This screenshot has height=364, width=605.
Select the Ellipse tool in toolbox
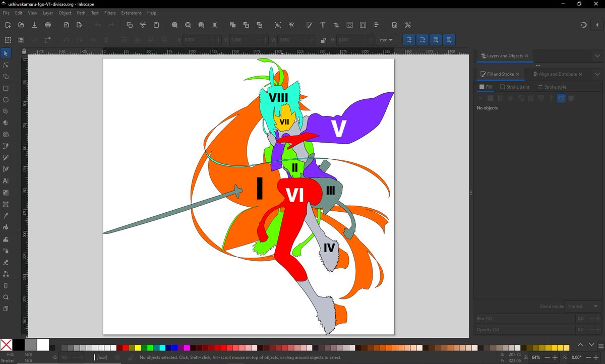(6, 100)
